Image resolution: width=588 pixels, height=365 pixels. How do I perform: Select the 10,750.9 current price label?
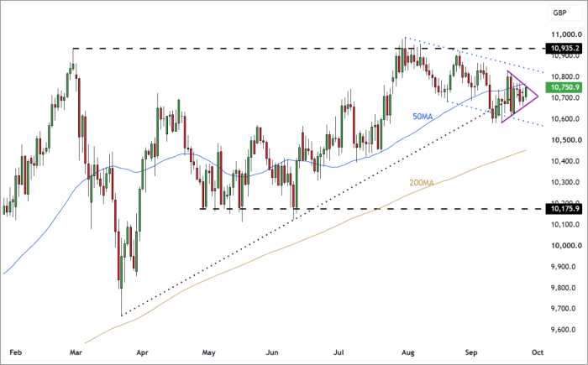564,87
